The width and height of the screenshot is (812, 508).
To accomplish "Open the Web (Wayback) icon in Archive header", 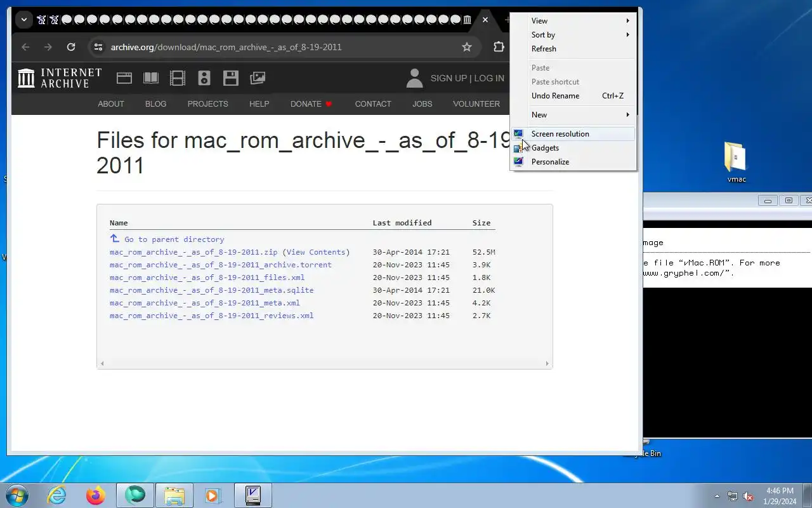I will pos(124,78).
